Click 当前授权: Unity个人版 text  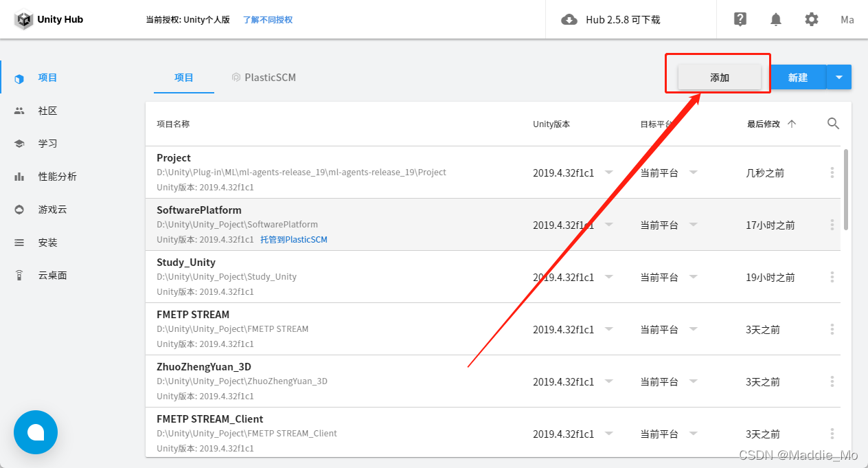click(189, 20)
